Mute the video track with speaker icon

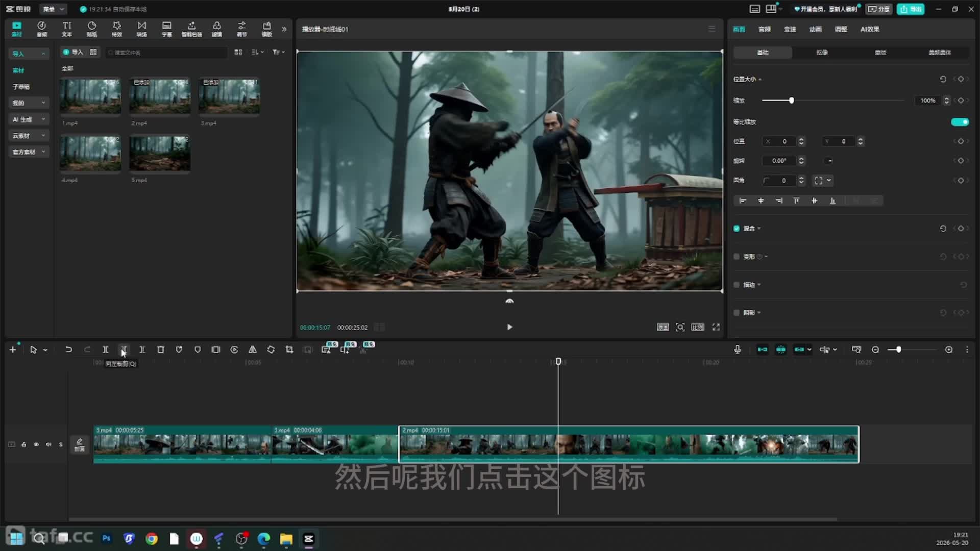point(48,444)
